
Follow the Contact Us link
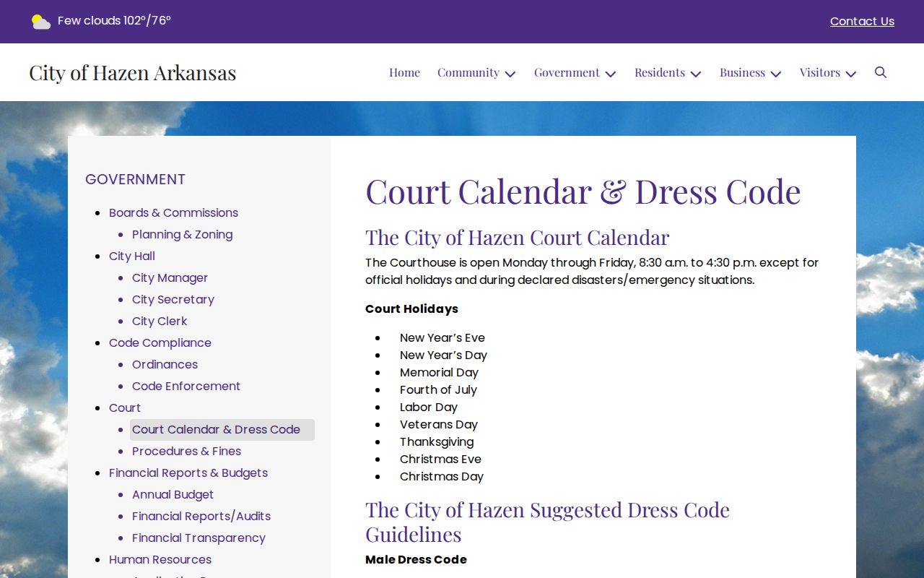click(x=862, y=22)
